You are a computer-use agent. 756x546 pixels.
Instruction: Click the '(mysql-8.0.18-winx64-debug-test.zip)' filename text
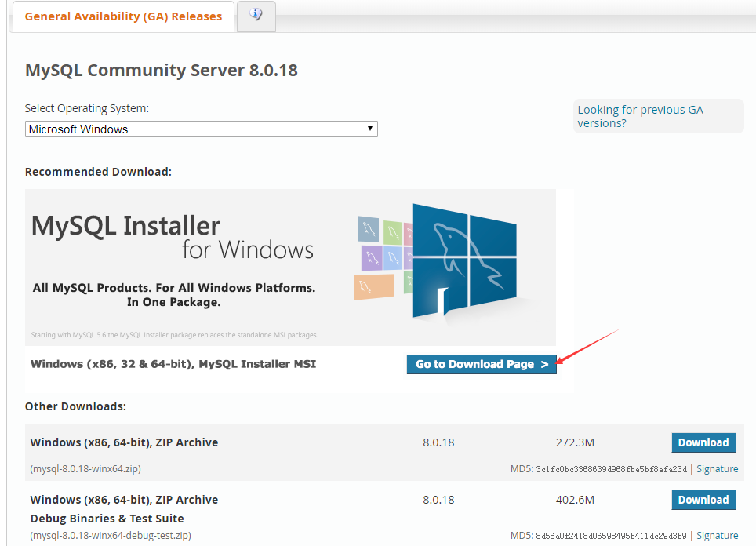(x=111, y=535)
